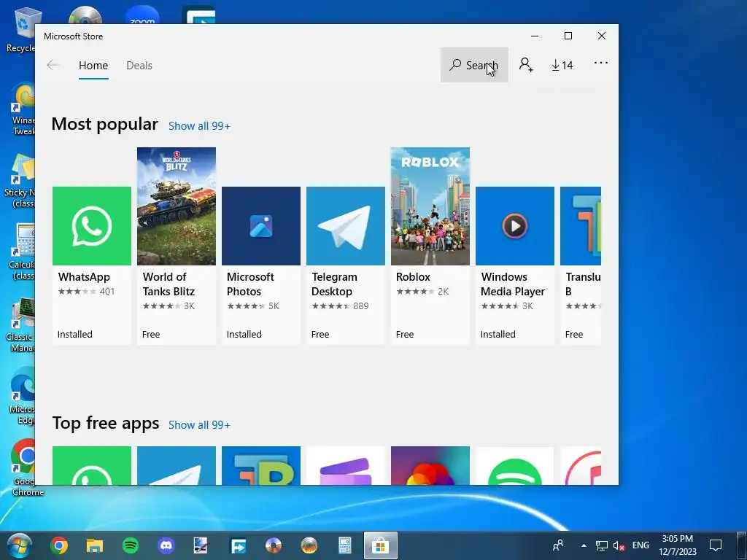Open the three-dot See more menu
This screenshot has height=560, width=747.
click(601, 63)
